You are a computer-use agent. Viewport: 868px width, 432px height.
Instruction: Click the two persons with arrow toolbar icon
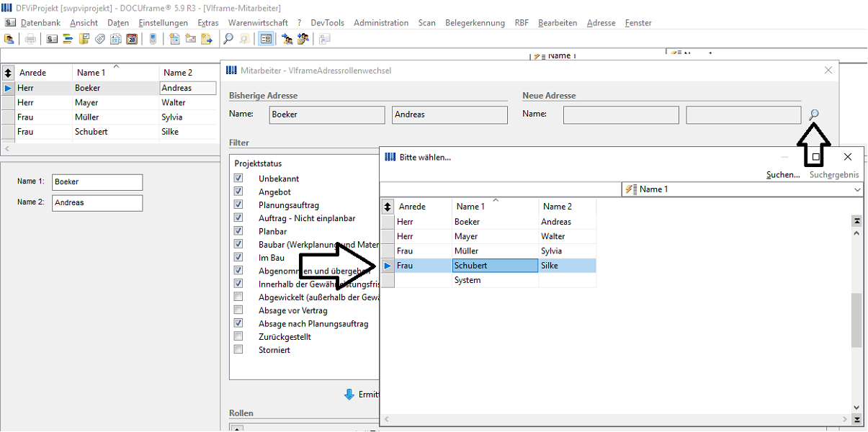point(304,39)
